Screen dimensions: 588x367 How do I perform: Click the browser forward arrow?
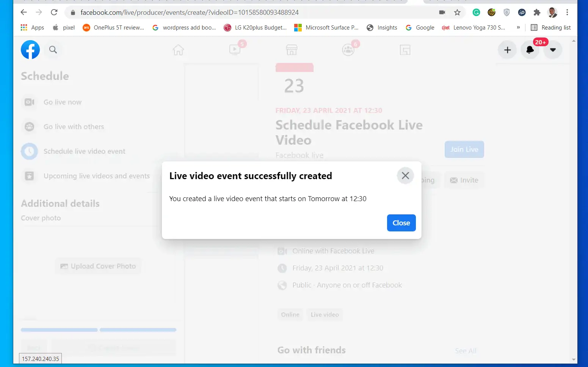[39, 12]
